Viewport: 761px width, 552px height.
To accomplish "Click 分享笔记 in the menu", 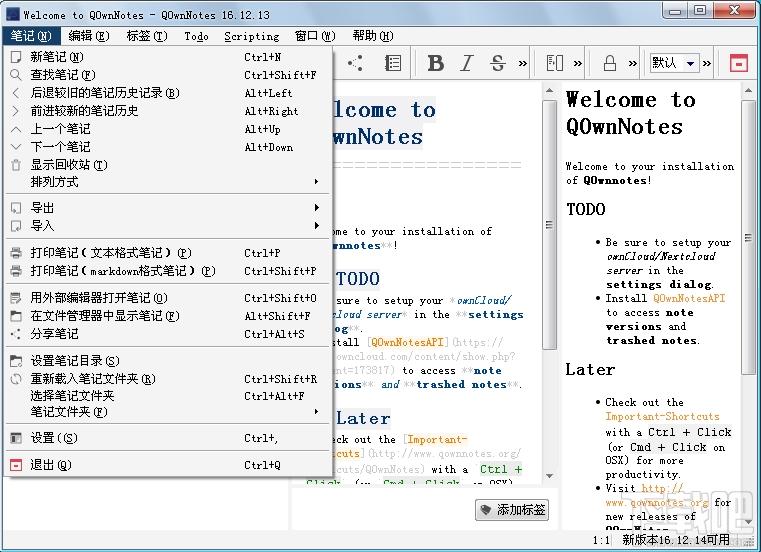I will 168,334.
